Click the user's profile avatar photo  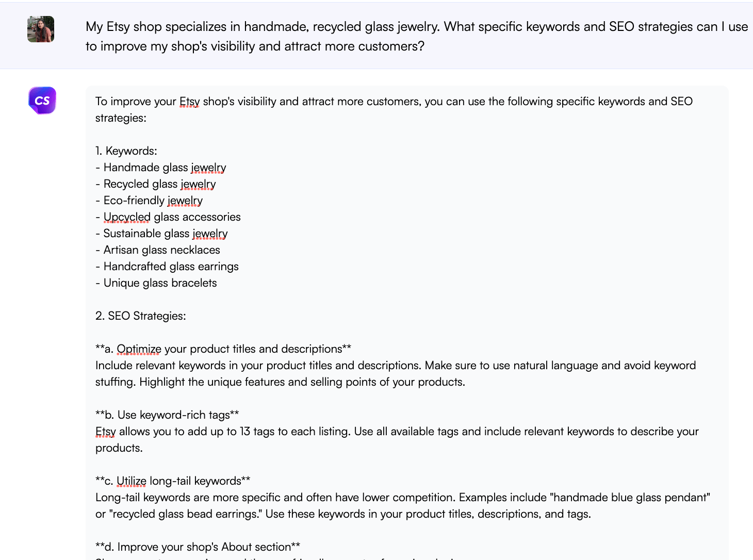click(41, 29)
